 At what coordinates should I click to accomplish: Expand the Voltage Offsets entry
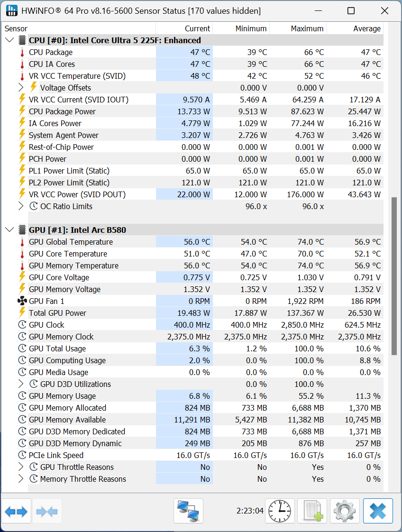20,88
